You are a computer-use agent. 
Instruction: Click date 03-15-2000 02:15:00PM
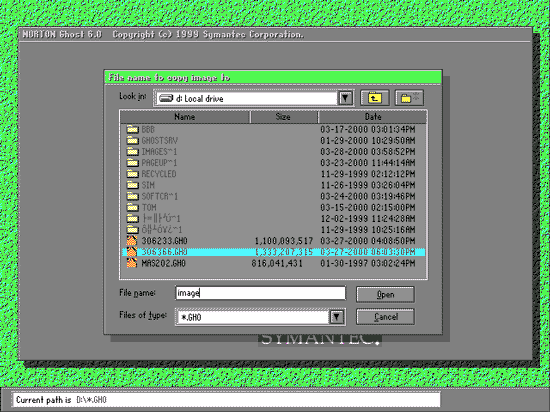click(368, 208)
